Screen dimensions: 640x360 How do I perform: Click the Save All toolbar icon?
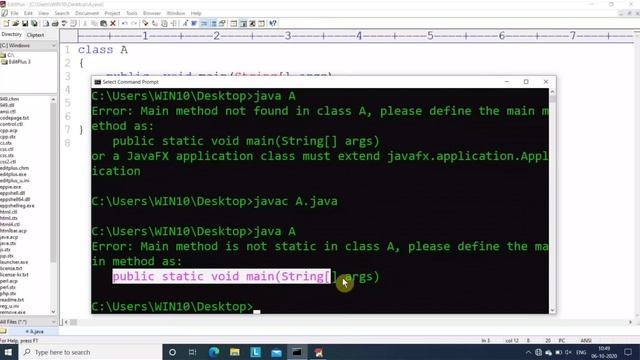tap(34, 24)
